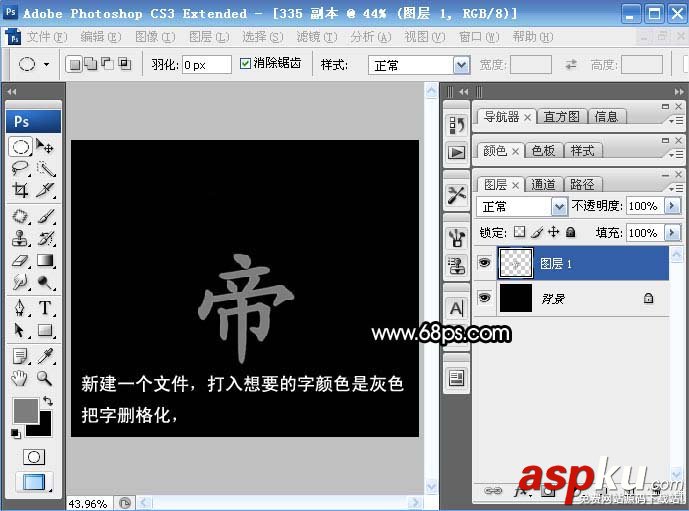The image size is (689, 511).
Task: Click the zoom percentage field 43.96%
Action: click(89, 503)
